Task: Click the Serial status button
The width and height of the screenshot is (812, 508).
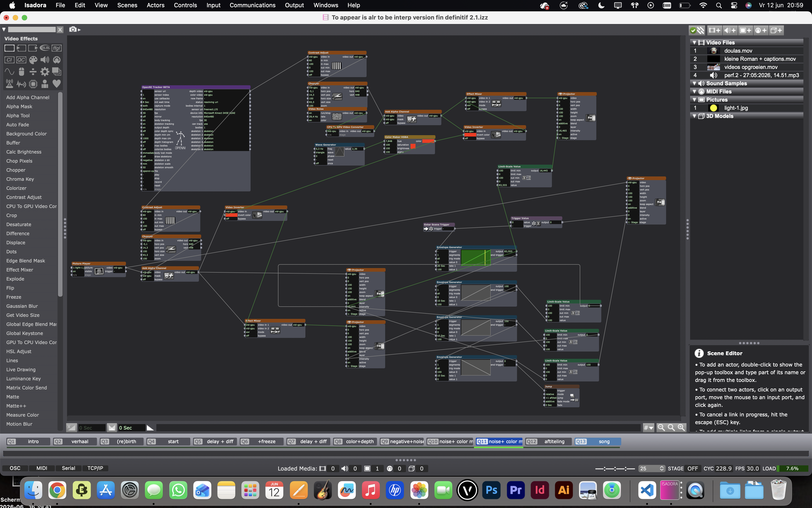Action: tap(68, 468)
